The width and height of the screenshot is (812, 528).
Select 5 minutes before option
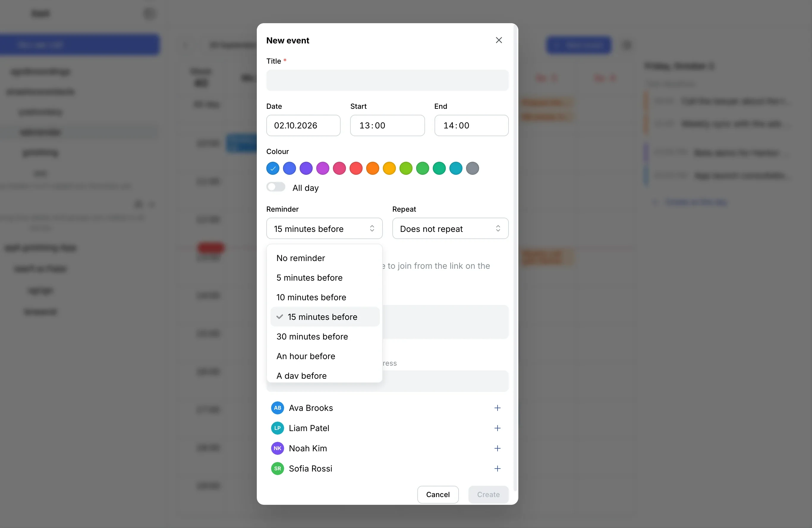325,277
